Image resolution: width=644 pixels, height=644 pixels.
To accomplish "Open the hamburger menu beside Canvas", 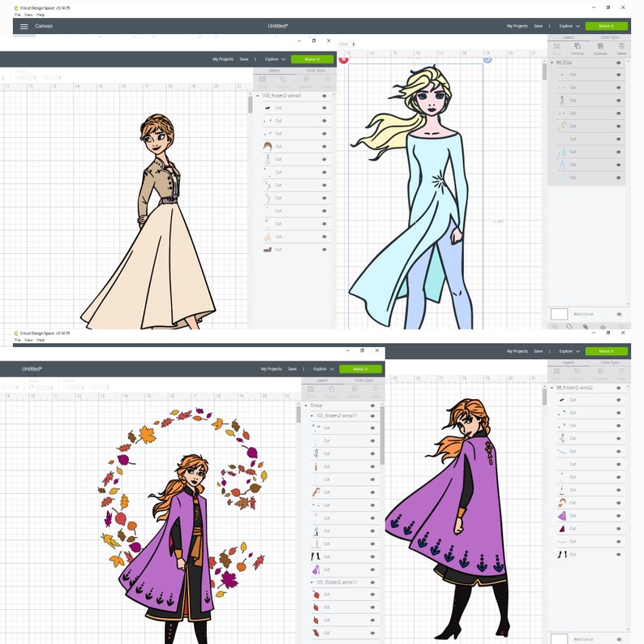I will [24, 26].
